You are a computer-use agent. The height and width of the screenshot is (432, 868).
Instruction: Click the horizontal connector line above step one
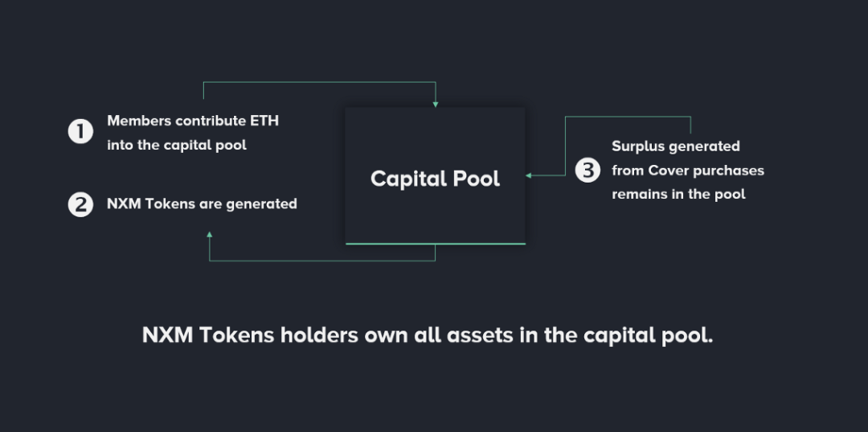(x=319, y=82)
